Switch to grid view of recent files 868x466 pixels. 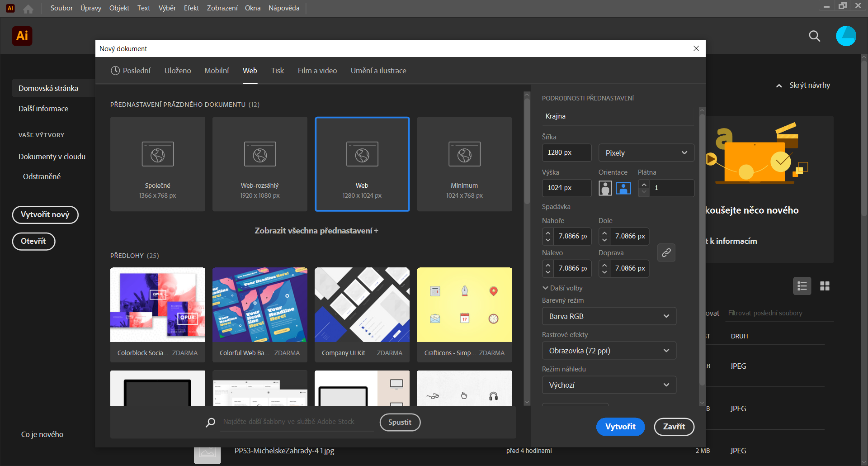click(x=825, y=286)
